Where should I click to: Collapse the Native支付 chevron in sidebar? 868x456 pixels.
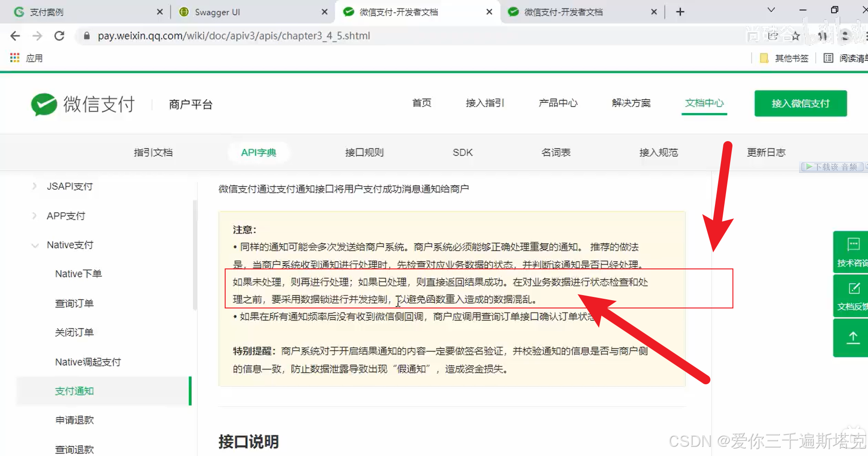tap(34, 245)
